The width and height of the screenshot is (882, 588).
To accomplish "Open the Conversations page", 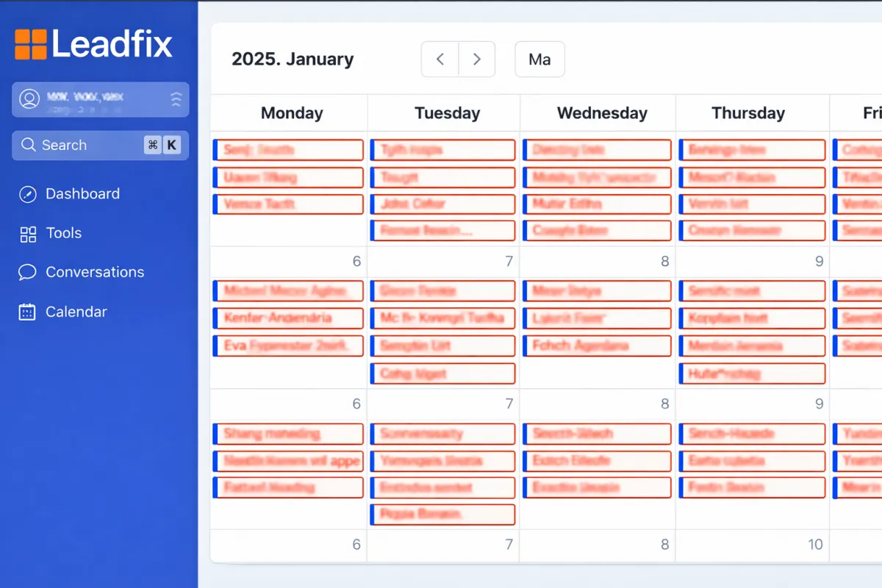I will point(95,272).
